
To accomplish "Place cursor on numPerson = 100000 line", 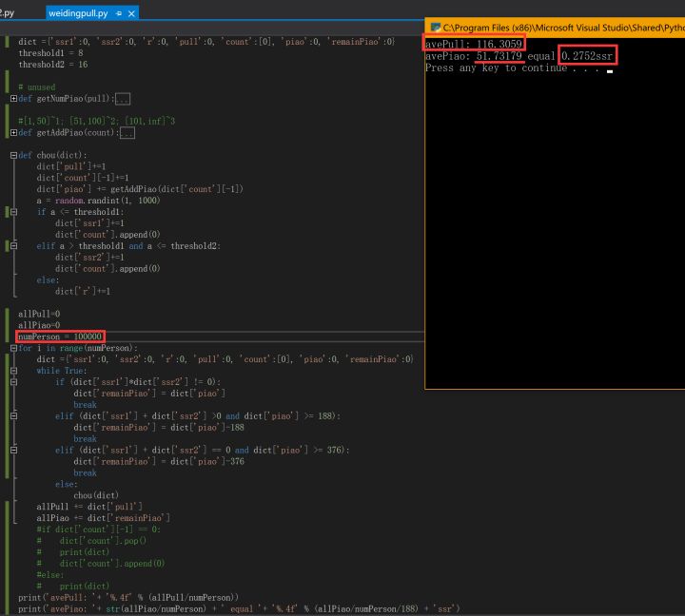I will 61,337.
